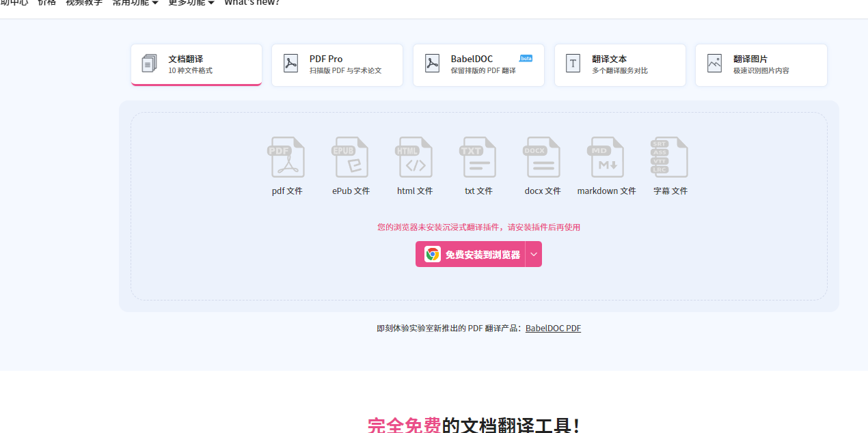Choose the html 文件 icon

[414, 157]
